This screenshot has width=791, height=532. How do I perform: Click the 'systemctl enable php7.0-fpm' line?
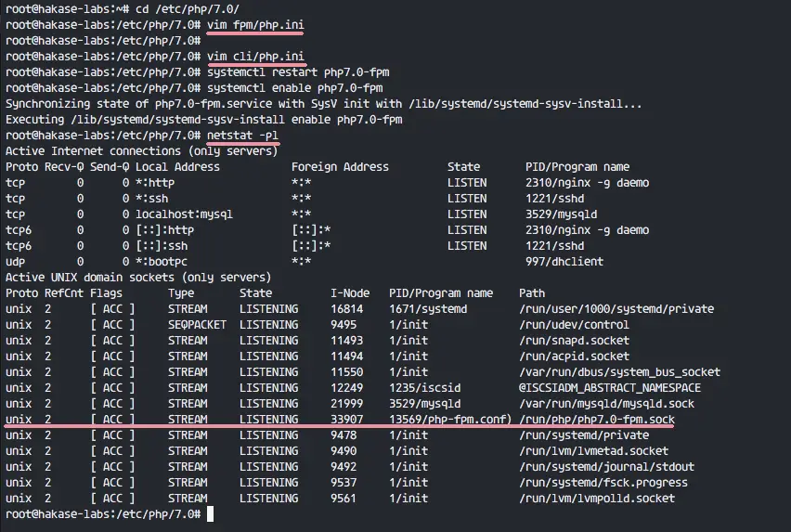click(x=294, y=88)
